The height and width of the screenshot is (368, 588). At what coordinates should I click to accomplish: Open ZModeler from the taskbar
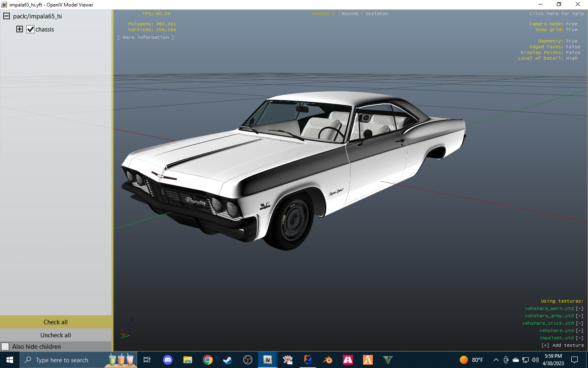click(x=308, y=360)
